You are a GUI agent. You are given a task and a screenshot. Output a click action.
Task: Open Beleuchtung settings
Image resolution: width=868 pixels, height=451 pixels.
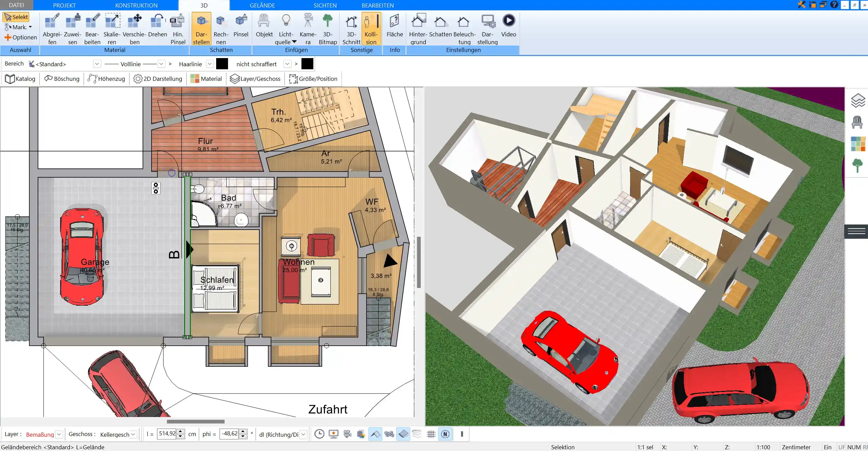(x=464, y=29)
